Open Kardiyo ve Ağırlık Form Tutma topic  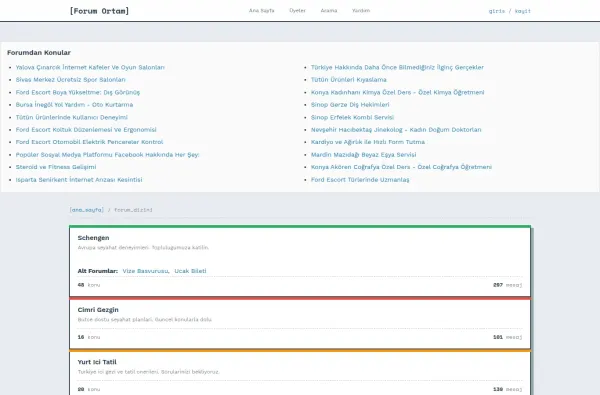click(x=368, y=142)
